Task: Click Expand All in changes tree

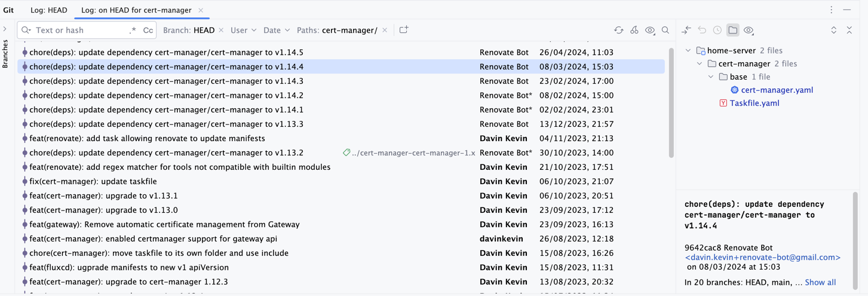Action: pyautogui.click(x=834, y=30)
